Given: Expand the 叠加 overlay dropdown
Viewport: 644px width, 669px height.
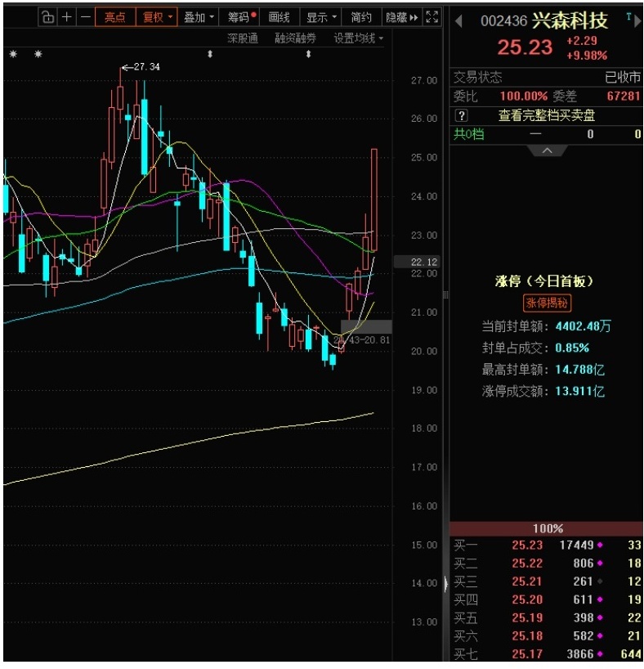Looking at the screenshot, I should 199,17.
